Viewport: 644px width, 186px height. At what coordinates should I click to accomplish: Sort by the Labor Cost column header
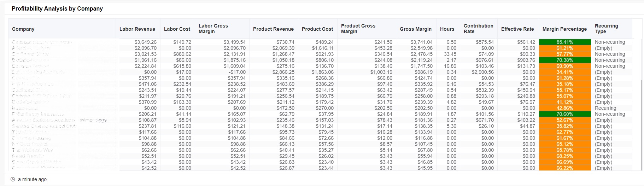(x=177, y=29)
